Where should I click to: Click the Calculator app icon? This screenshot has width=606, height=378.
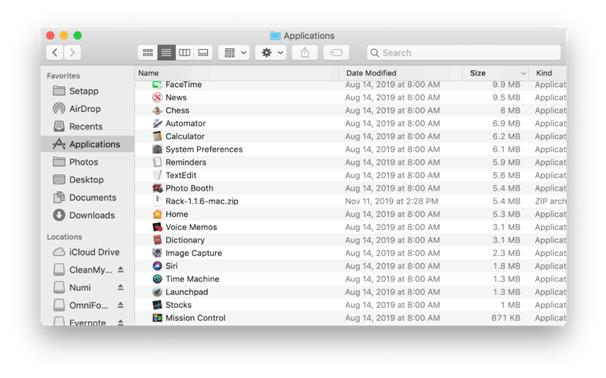[x=157, y=136]
